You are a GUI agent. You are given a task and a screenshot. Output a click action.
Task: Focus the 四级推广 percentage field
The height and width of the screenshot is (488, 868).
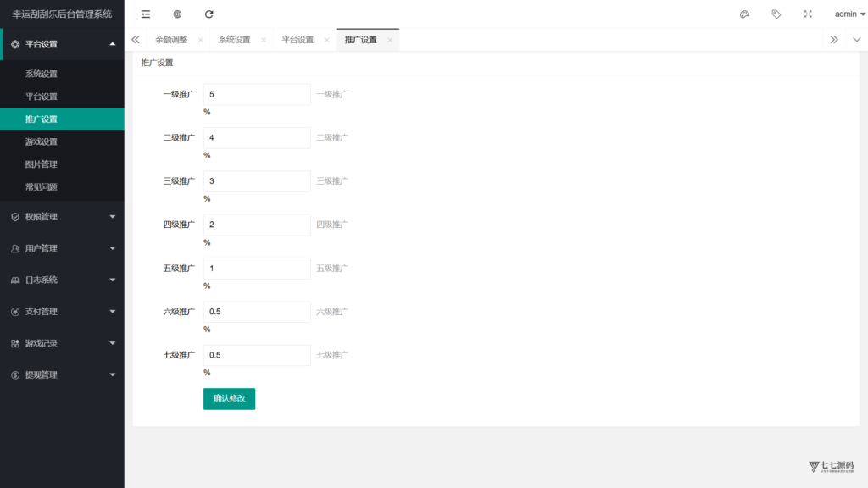pos(257,225)
